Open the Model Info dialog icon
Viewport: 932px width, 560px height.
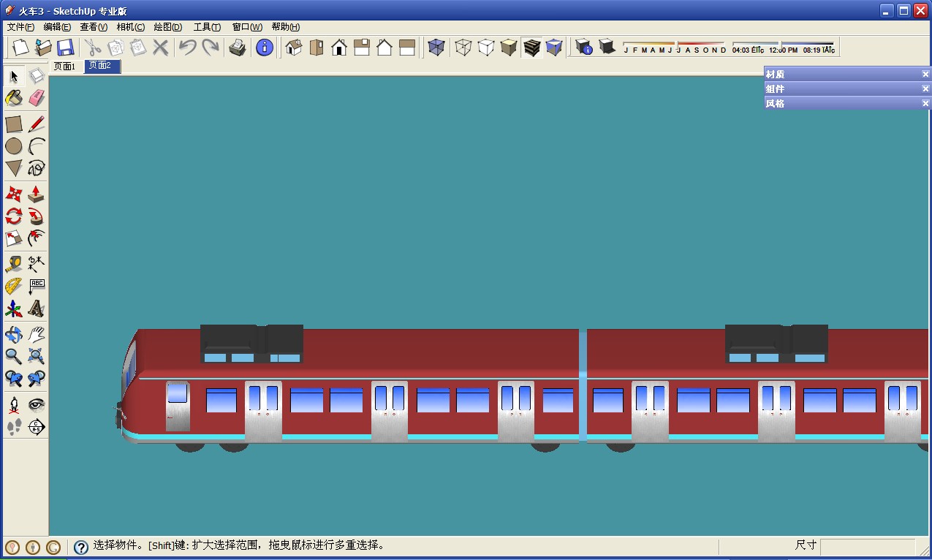(x=265, y=48)
